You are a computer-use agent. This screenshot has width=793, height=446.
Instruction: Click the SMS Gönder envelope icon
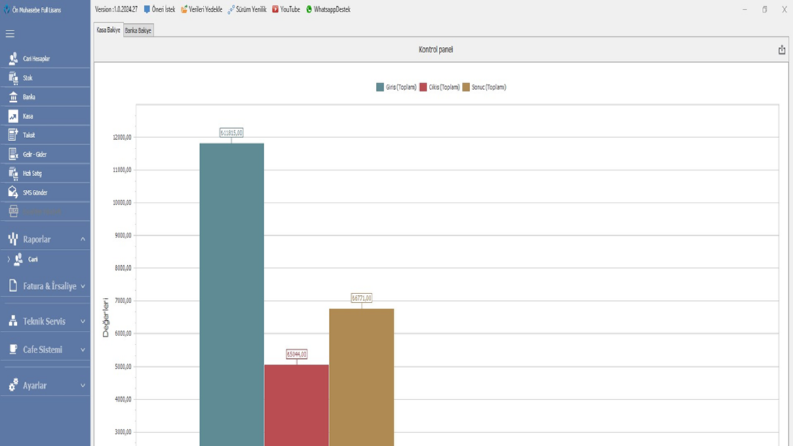(13, 192)
